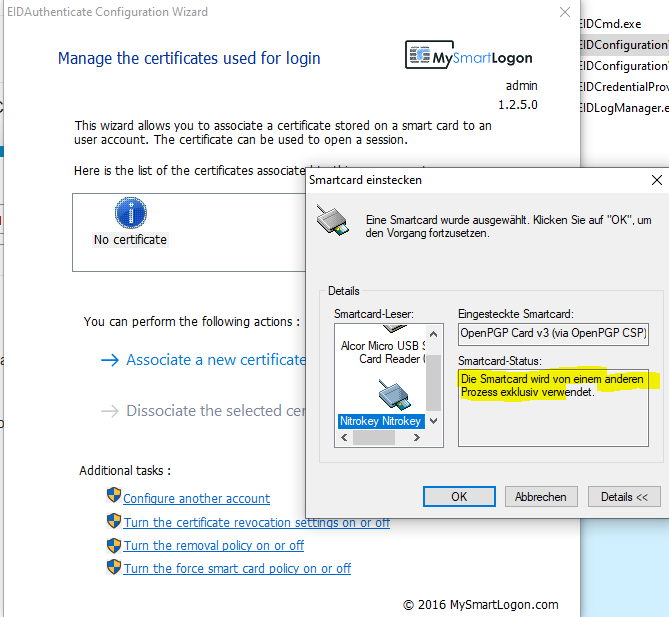The width and height of the screenshot is (669, 617).
Task: Click the smart card reader icon in dialog header
Action: click(x=332, y=220)
